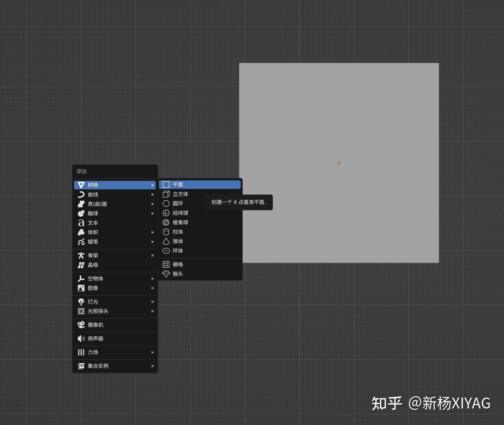Click the 网格 mesh triangle icon
This screenshot has width=504, height=425.
pyautogui.click(x=81, y=185)
